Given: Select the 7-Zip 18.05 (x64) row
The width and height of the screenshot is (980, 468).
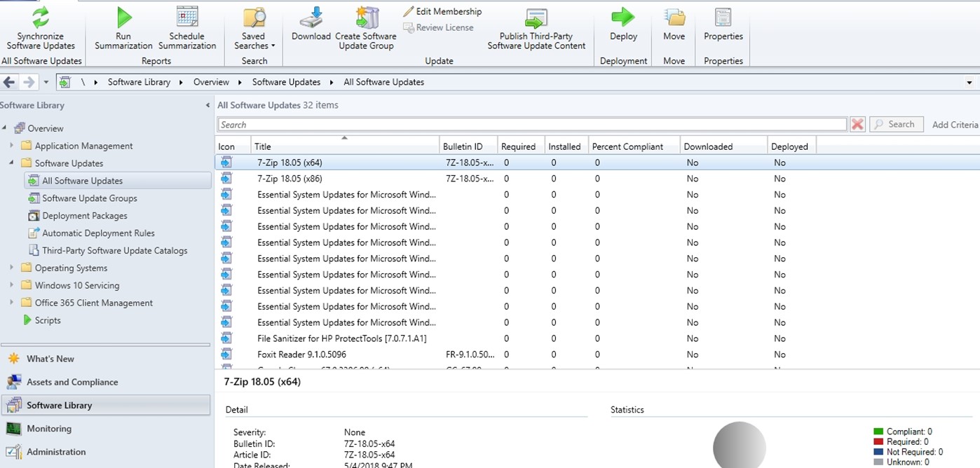Looking at the screenshot, I should tap(597, 163).
